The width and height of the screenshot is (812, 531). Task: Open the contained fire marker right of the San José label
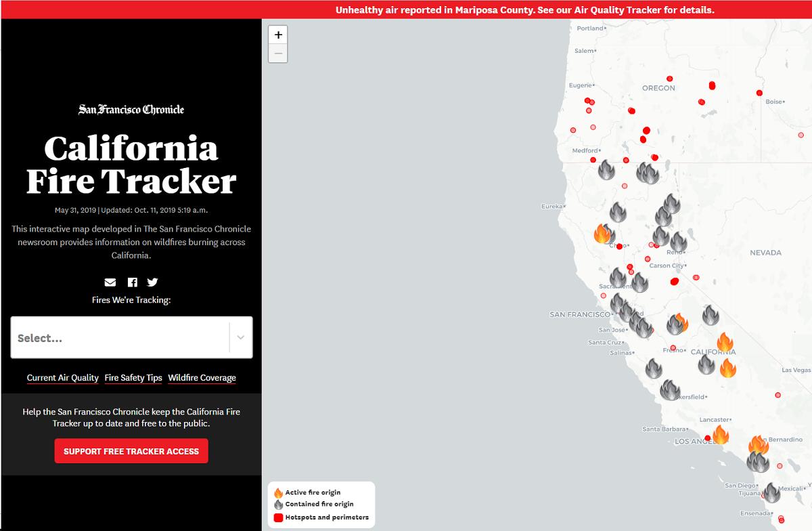pos(644,328)
